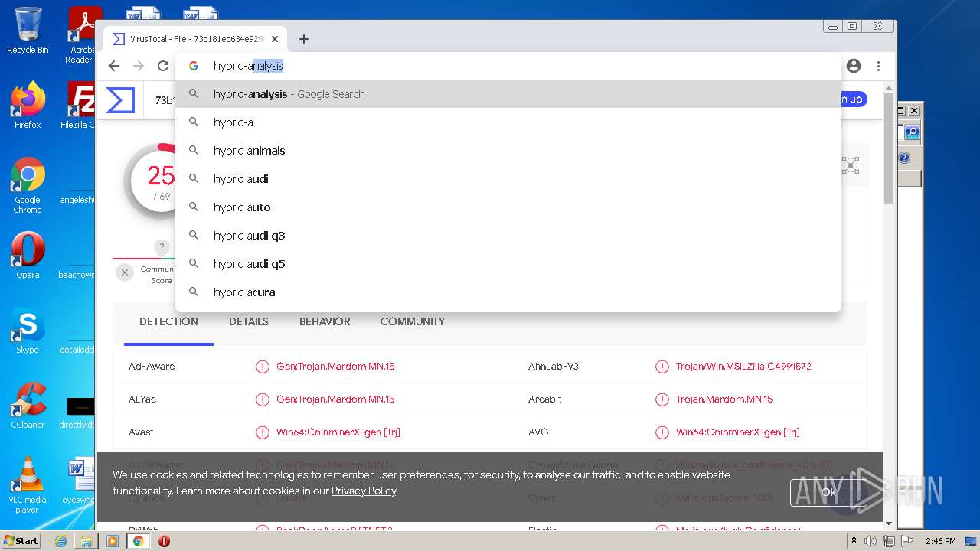Open Google Chrome desktop shortcut
980x551 pixels.
tap(28, 185)
